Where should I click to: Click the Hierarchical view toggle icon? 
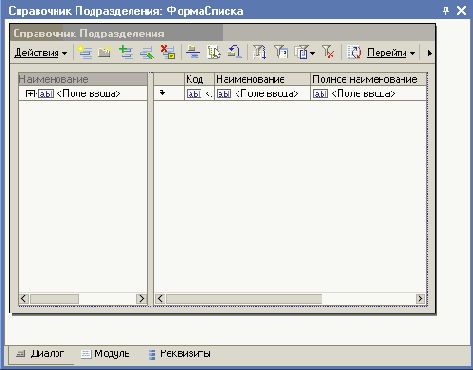[x=193, y=52]
